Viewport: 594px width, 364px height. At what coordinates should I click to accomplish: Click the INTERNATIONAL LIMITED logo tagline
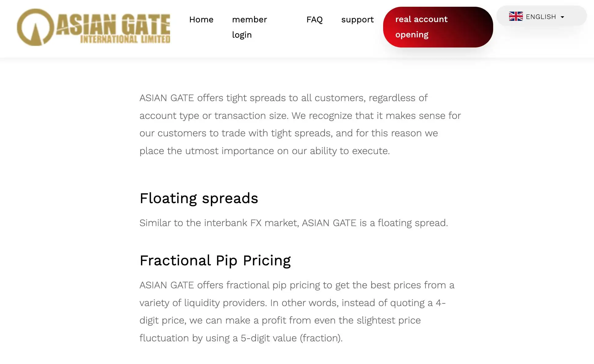click(125, 39)
